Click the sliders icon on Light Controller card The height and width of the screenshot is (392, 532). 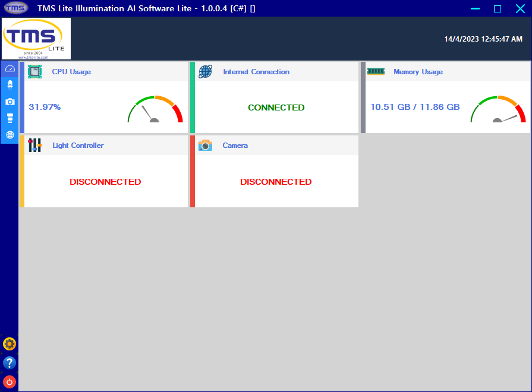point(34,145)
